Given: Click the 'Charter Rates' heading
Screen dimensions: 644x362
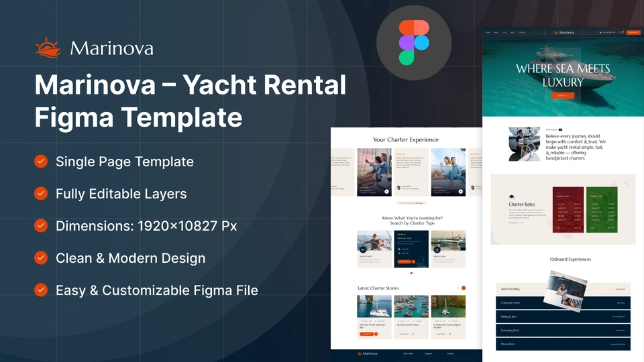Looking at the screenshot, I should (x=522, y=204).
